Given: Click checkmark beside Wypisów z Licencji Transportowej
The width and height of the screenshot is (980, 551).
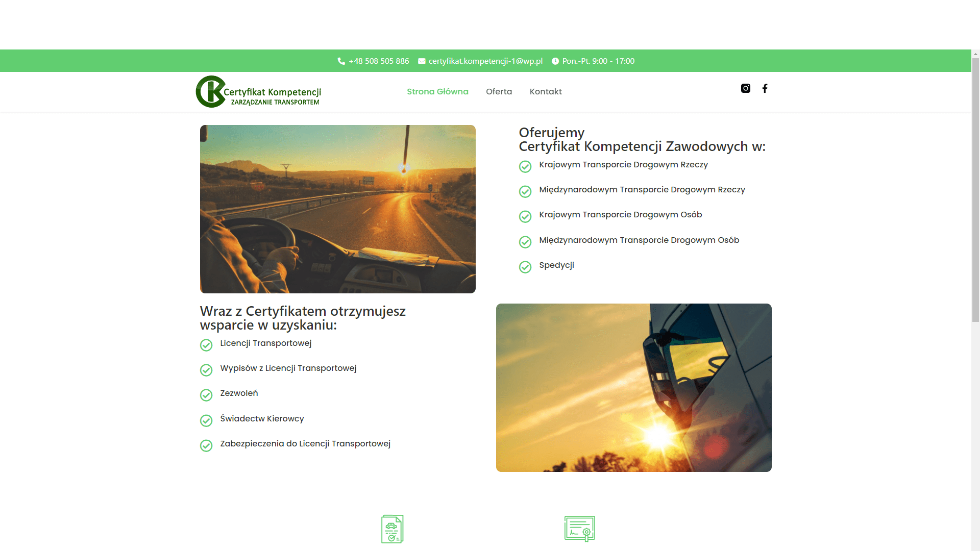Looking at the screenshot, I should [206, 370].
